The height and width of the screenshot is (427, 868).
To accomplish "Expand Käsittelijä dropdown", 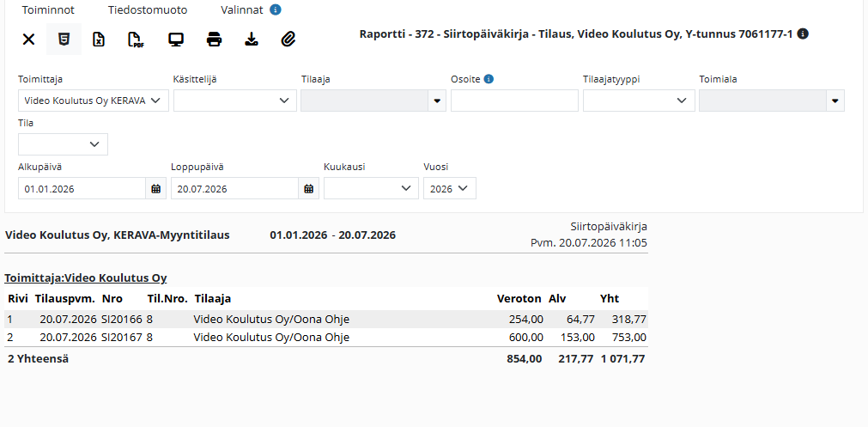I will pos(235,101).
